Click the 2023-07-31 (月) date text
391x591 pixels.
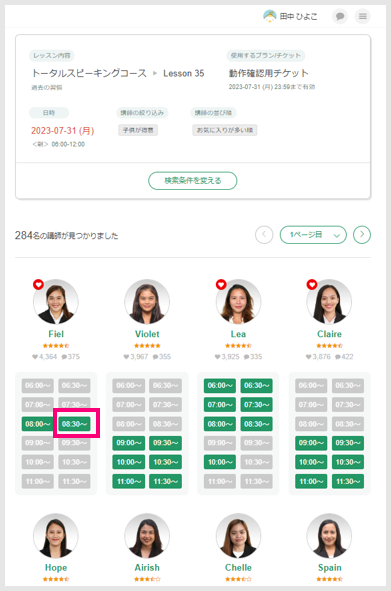click(63, 131)
